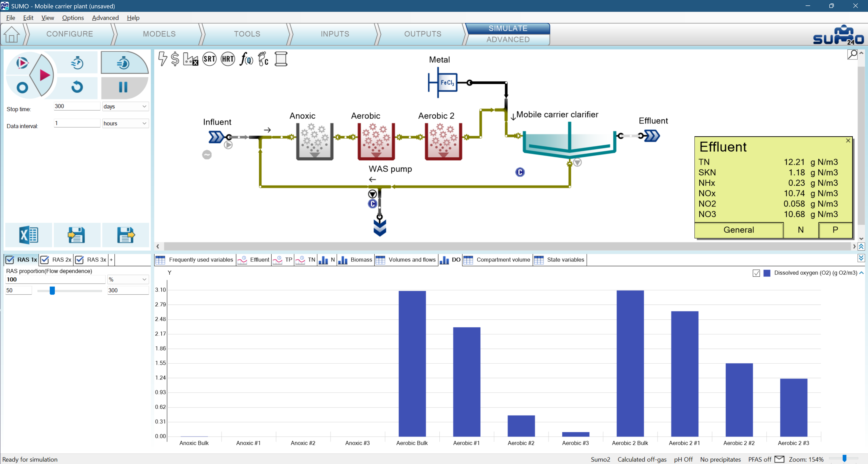Open the Data interval hours dropdown

click(x=125, y=123)
